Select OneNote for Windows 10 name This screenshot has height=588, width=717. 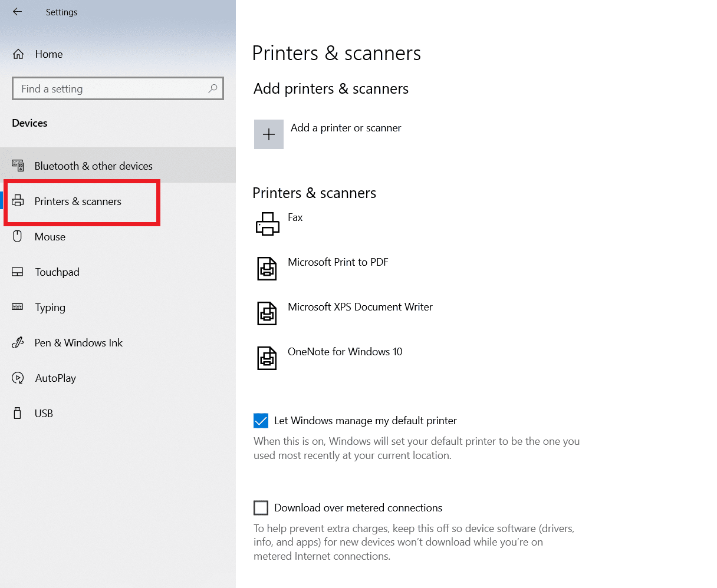pos(345,352)
